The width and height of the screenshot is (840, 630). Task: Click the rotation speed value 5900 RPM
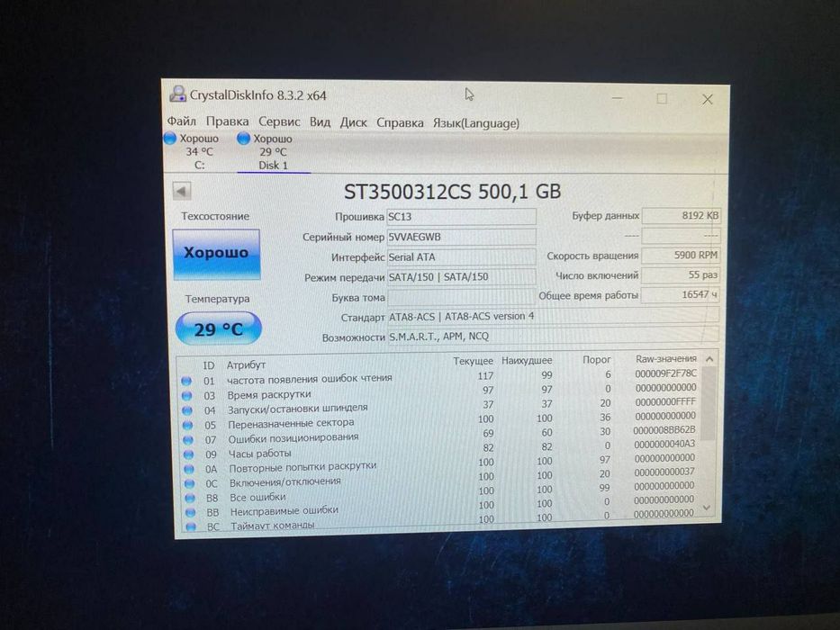[x=681, y=255]
